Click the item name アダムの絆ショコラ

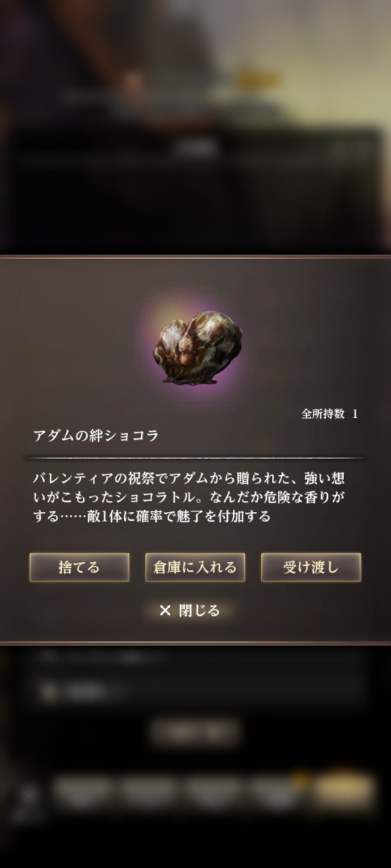tap(96, 436)
